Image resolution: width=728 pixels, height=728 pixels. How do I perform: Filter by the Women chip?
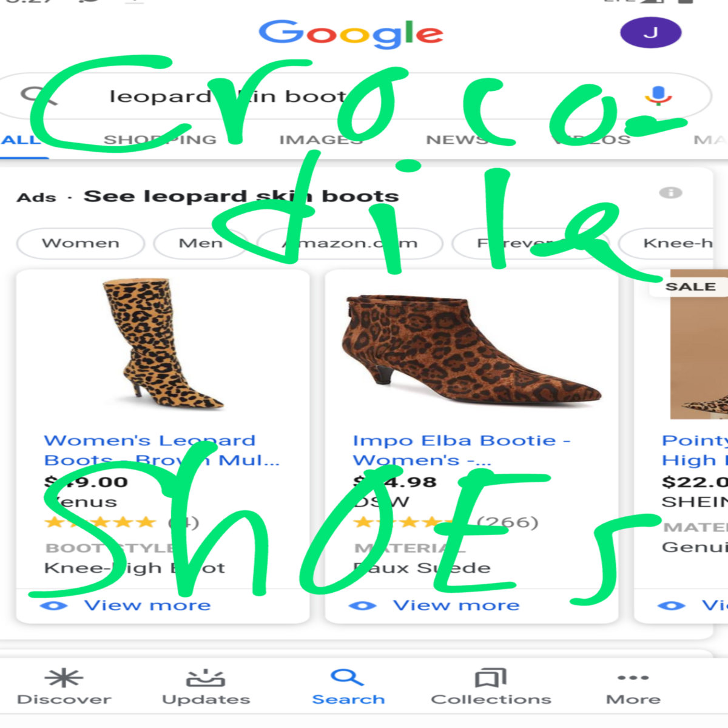[x=81, y=243]
